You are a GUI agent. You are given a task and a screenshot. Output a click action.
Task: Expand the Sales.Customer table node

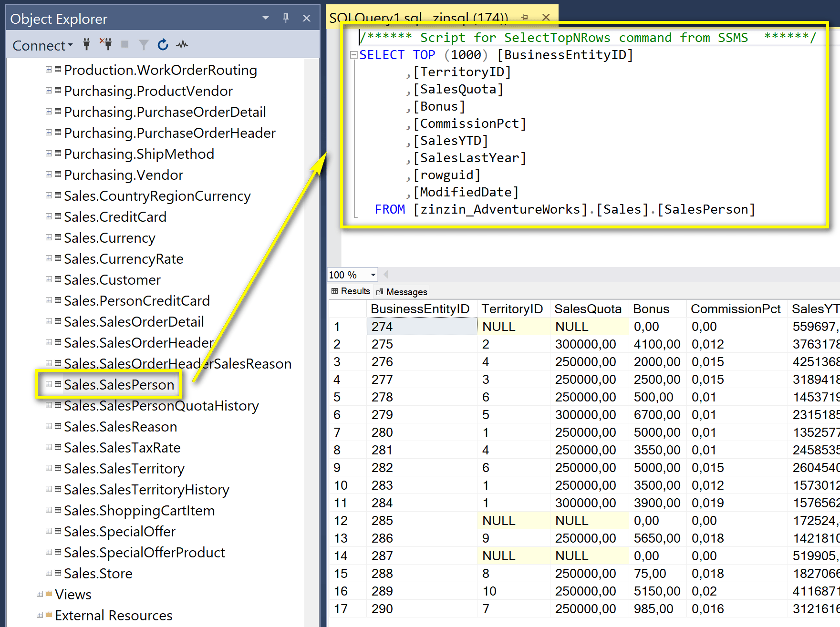[x=49, y=279]
